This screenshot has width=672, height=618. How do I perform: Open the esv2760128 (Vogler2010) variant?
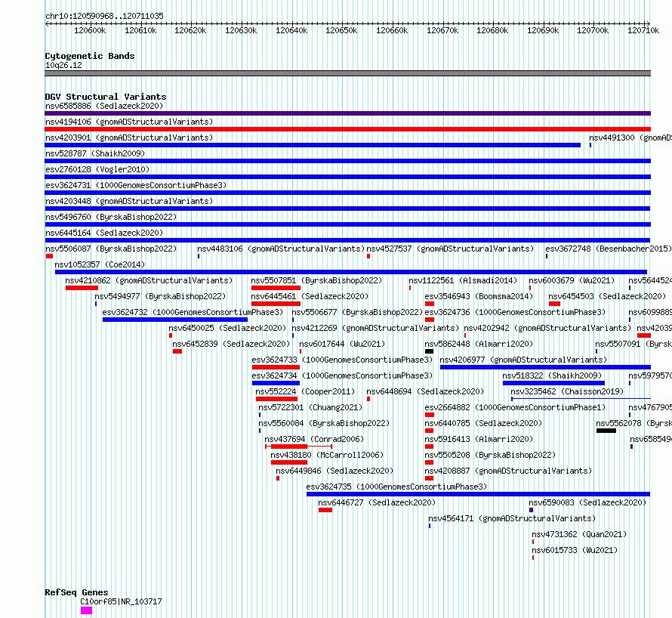[97, 169]
